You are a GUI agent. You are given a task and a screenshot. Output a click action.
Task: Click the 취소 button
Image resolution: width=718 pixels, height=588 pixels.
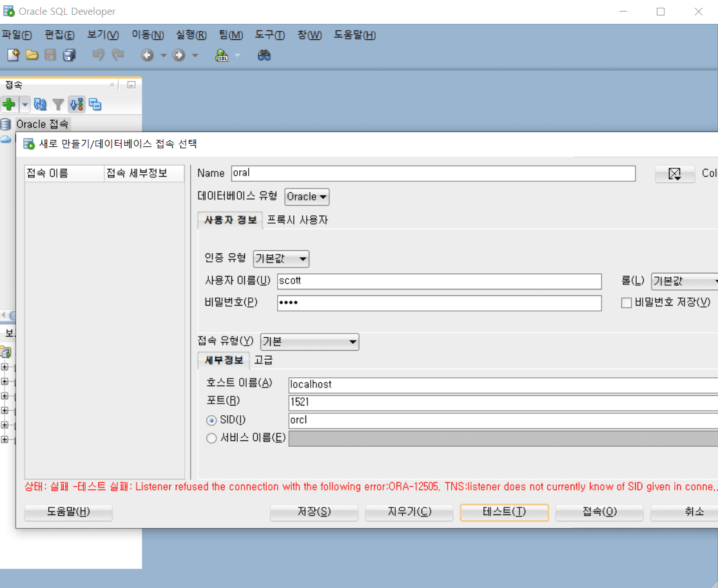685,512
